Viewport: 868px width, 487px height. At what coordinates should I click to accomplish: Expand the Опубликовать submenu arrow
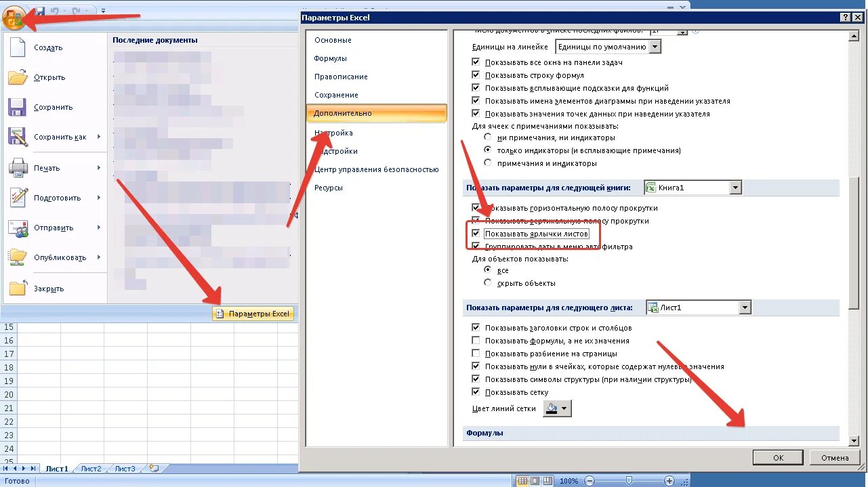coord(99,257)
